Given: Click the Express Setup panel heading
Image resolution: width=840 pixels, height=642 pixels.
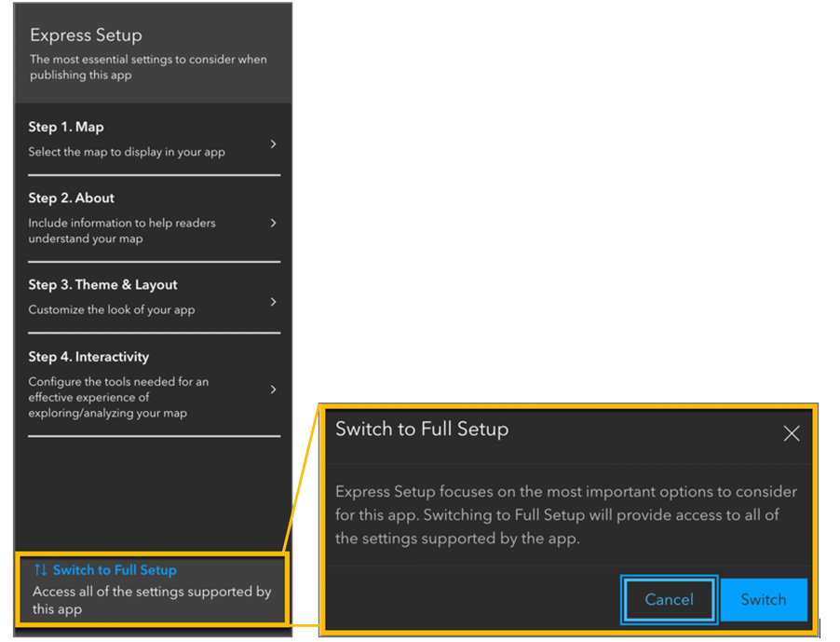Looking at the screenshot, I should coord(86,35).
